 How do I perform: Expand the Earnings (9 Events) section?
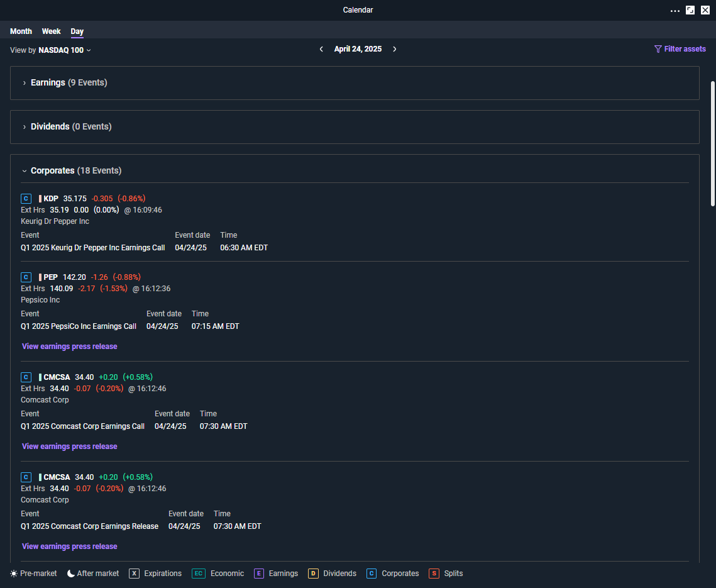[x=355, y=82]
